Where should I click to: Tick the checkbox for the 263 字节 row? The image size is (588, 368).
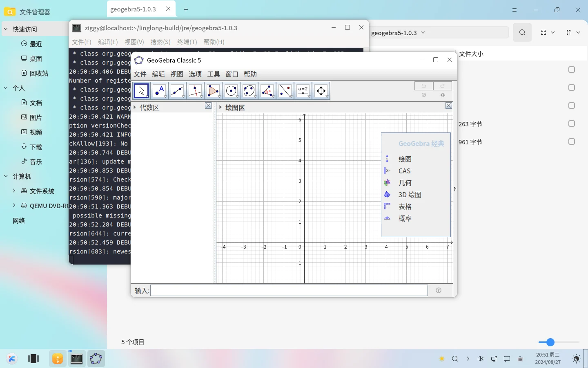(572, 123)
